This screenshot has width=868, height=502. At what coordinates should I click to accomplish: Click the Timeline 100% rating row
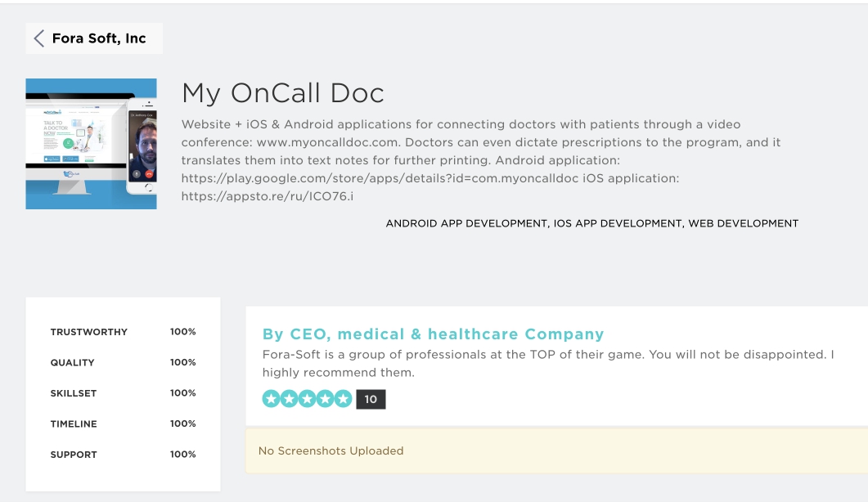(123, 424)
